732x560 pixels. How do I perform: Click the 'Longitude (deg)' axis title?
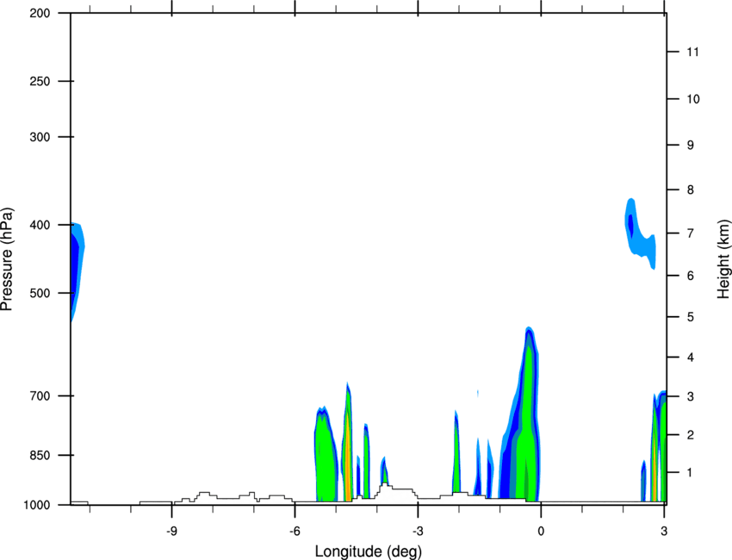coord(369,551)
